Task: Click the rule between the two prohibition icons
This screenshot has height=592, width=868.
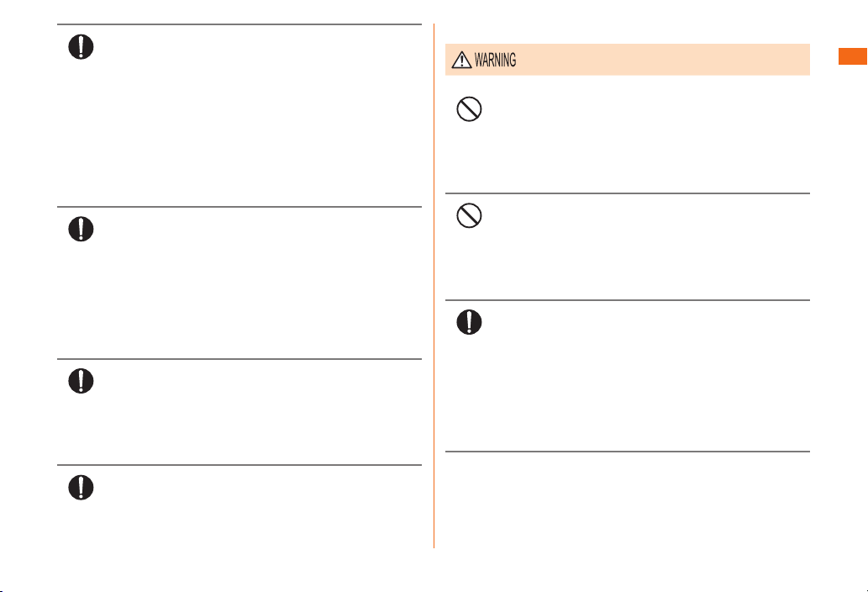Action: [x=627, y=193]
